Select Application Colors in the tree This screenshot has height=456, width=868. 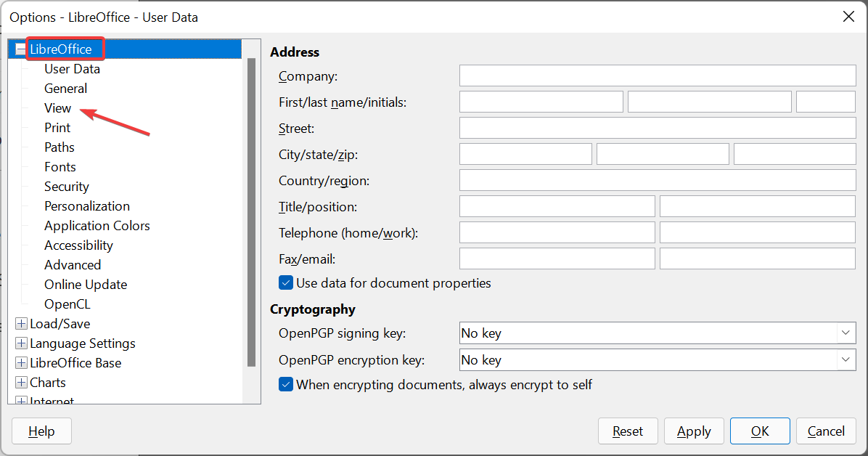(x=97, y=226)
